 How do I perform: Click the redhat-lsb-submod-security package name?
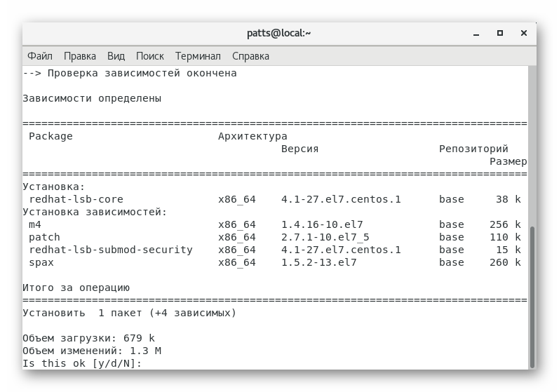110,250
